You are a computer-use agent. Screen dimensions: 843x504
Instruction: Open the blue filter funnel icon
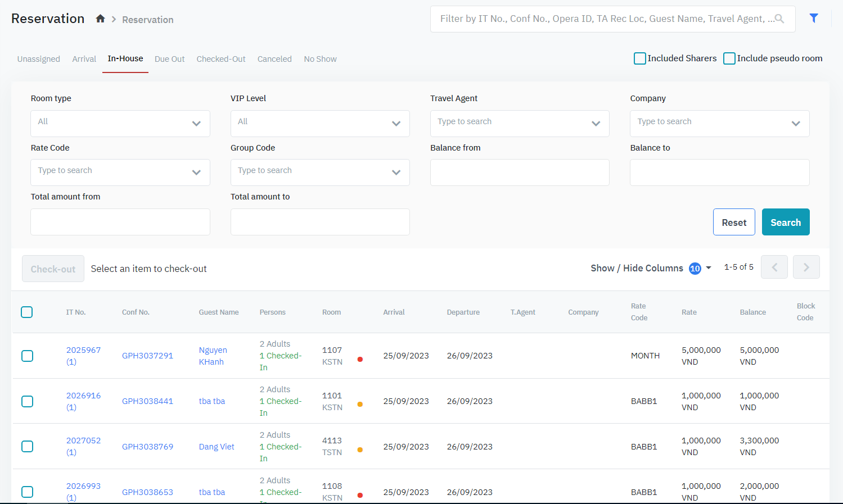(x=813, y=18)
